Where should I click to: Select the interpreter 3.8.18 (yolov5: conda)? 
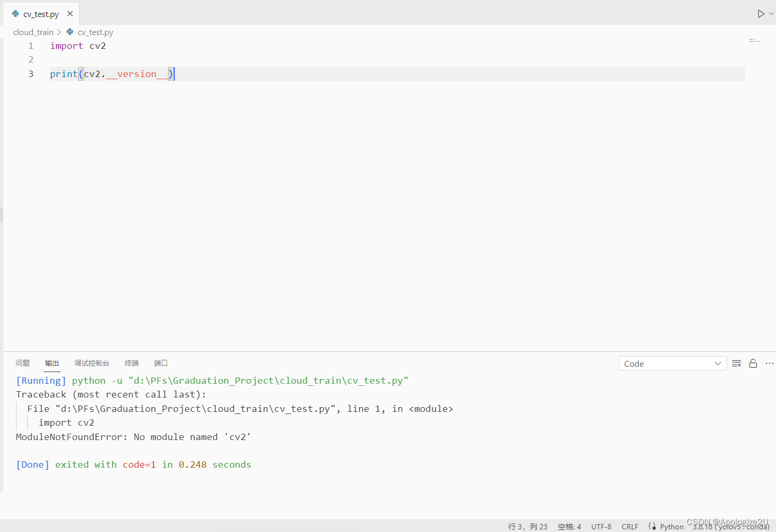pyautogui.click(x=731, y=527)
